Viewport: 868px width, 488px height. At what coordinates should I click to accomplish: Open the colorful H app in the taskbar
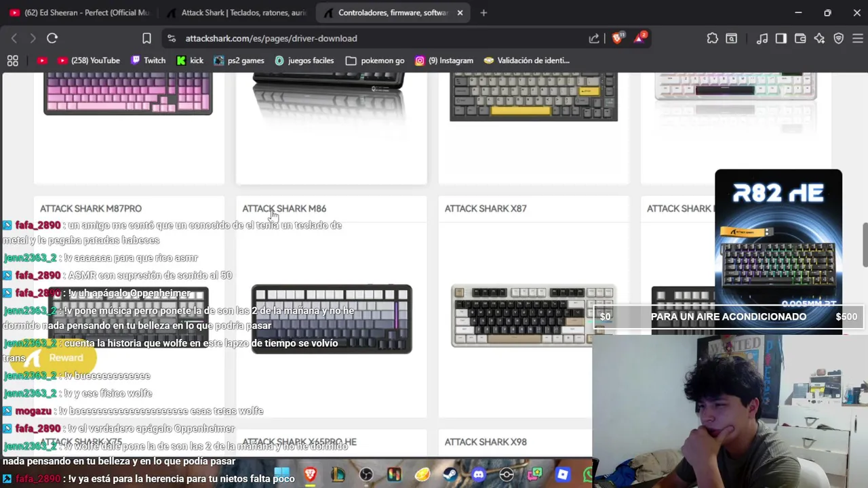pyautogui.click(x=394, y=474)
